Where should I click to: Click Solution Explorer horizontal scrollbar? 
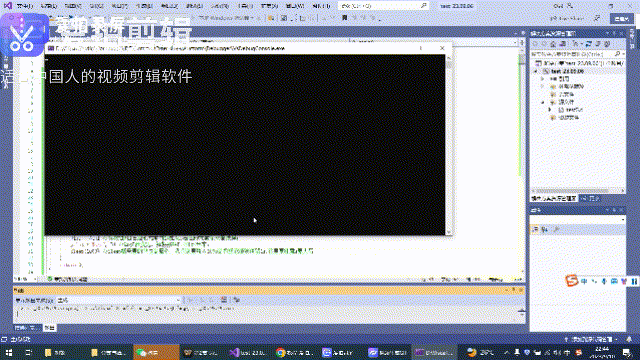[578, 191]
